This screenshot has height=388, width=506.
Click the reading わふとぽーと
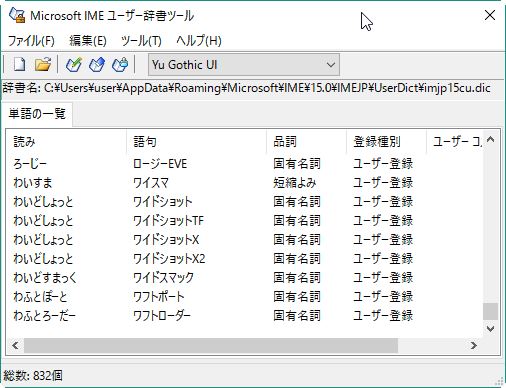coord(40,297)
